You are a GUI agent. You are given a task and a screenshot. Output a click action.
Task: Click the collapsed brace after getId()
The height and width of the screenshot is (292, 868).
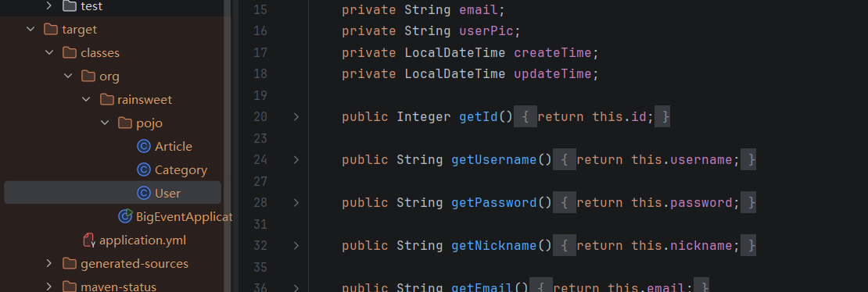[x=525, y=116]
